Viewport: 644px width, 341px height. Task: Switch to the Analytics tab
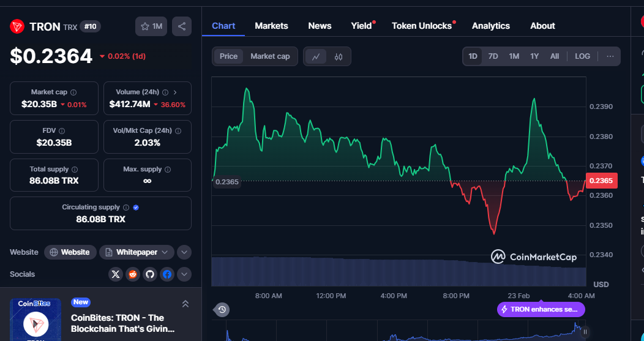[491, 26]
